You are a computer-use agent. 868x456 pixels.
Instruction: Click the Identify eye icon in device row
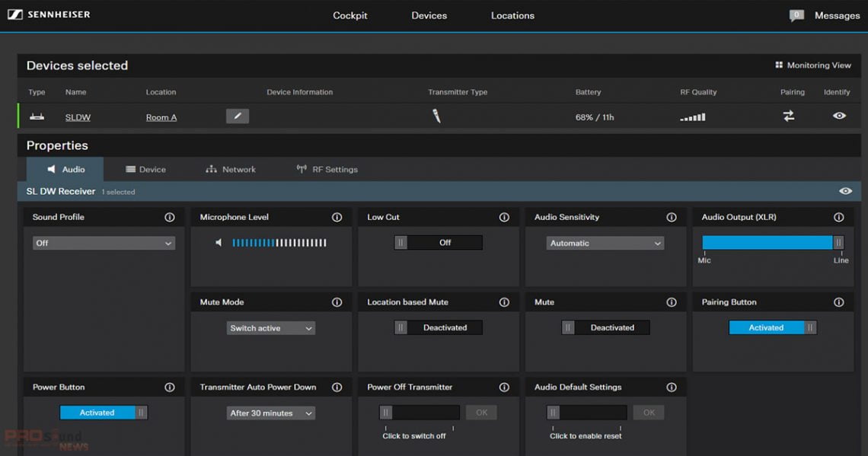point(839,116)
